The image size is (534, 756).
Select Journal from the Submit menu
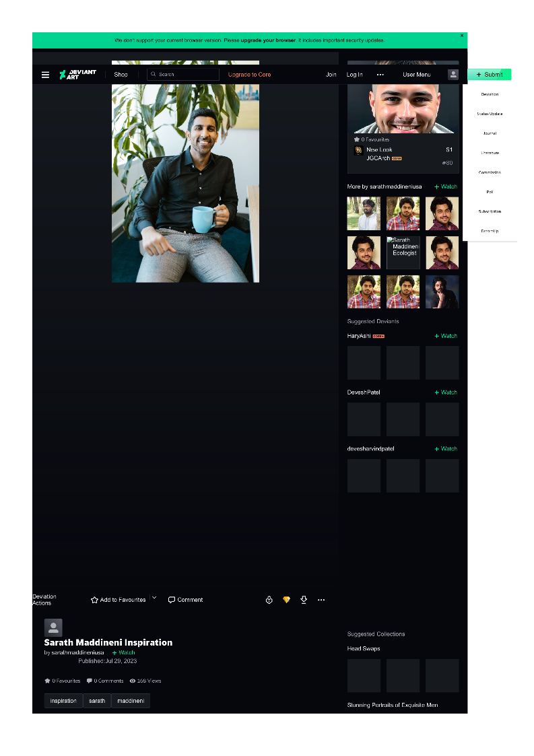[x=490, y=133]
